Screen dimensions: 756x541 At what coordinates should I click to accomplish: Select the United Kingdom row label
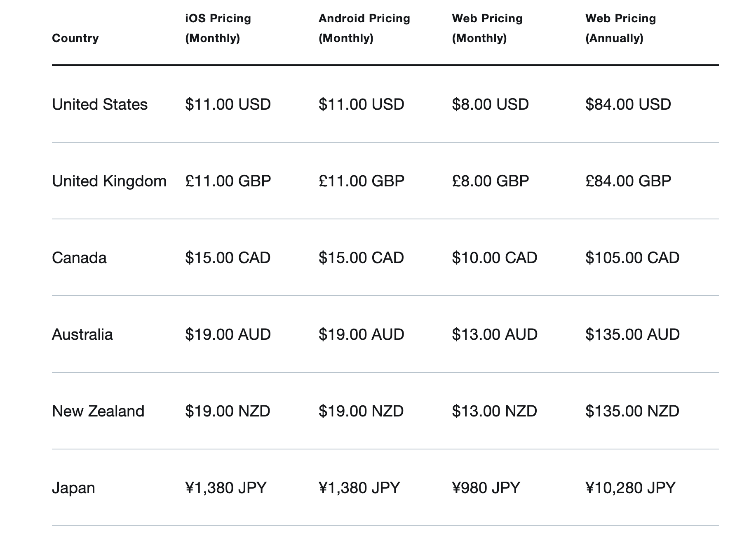(109, 181)
